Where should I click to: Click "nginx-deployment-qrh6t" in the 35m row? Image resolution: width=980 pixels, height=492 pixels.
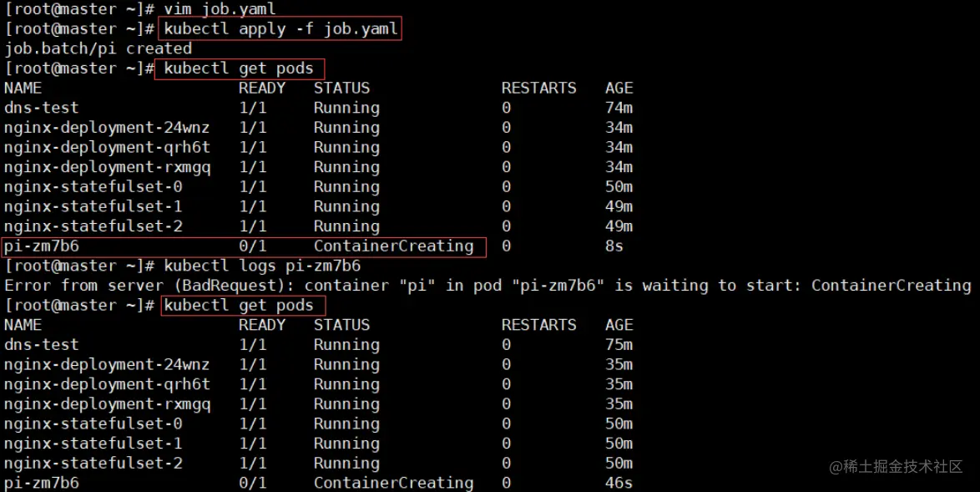pyautogui.click(x=107, y=384)
